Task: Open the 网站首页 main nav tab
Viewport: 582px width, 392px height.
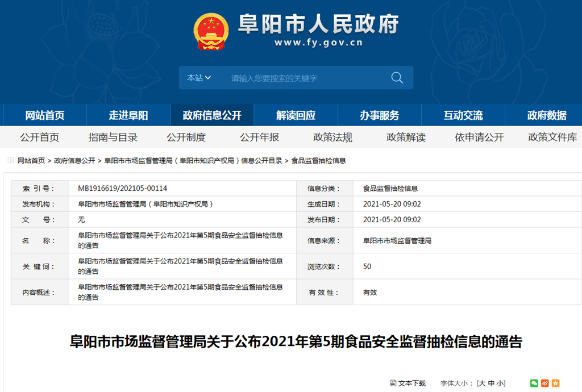Action: click(x=45, y=115)
